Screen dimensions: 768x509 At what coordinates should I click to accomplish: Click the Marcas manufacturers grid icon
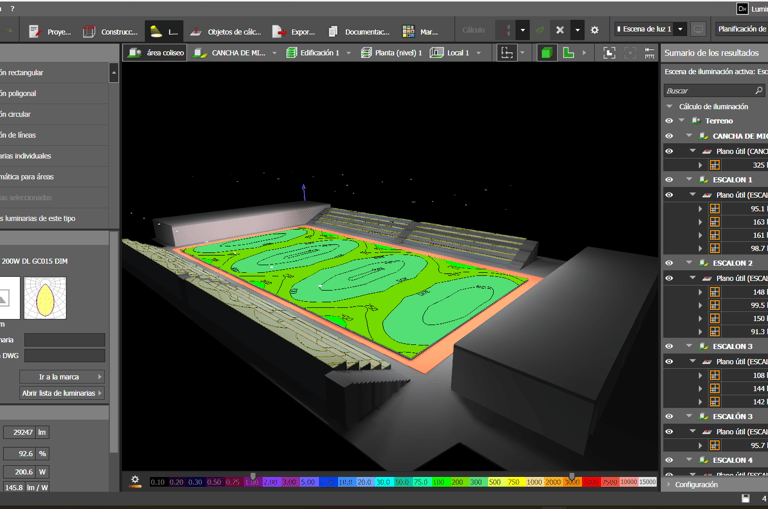(x=408, y=32)
